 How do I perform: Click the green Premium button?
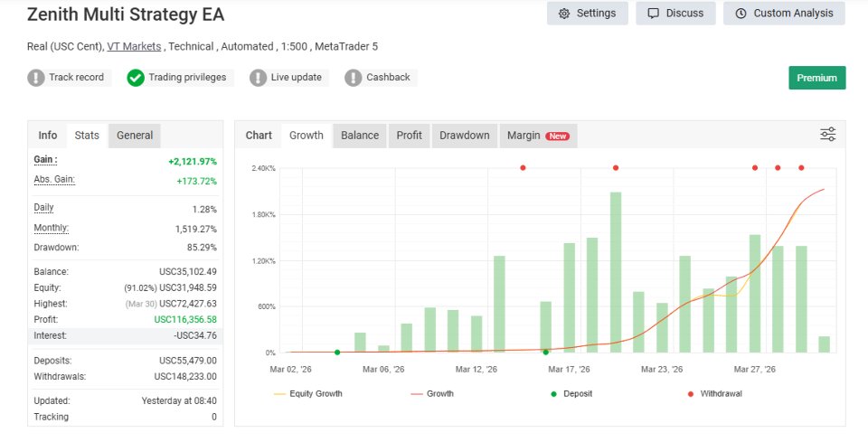[816, 78]
